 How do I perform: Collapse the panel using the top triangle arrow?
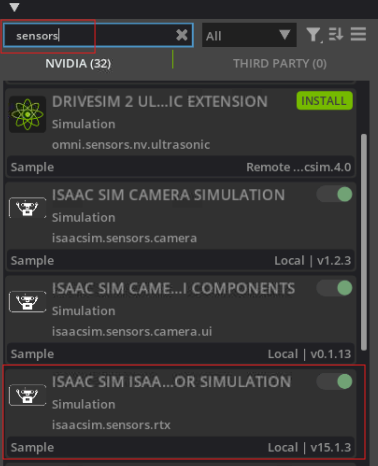(14, 7)
